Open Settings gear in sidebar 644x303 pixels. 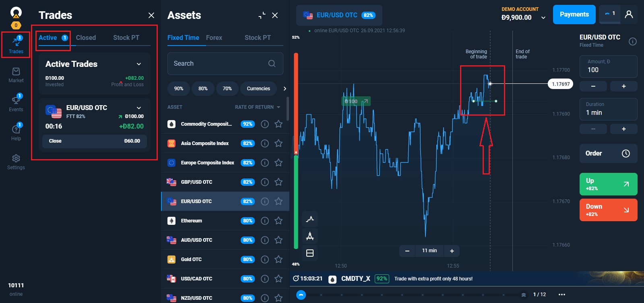tap(16, 161)
